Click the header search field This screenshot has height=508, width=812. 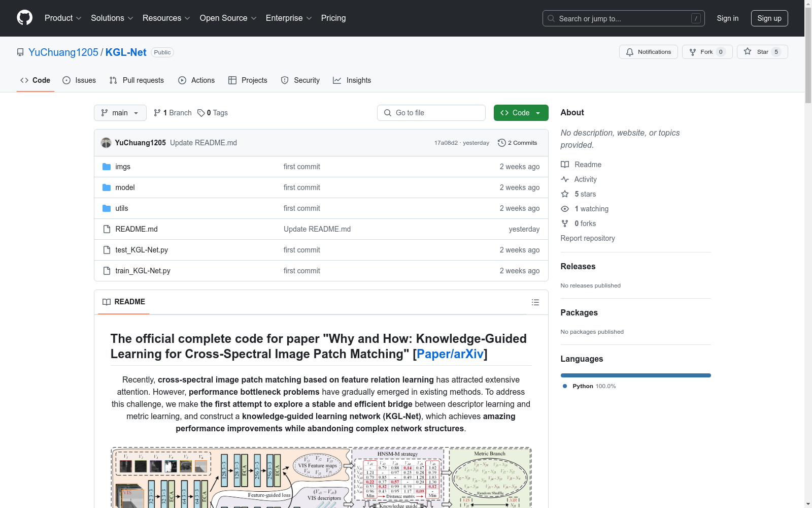(624, 18)
